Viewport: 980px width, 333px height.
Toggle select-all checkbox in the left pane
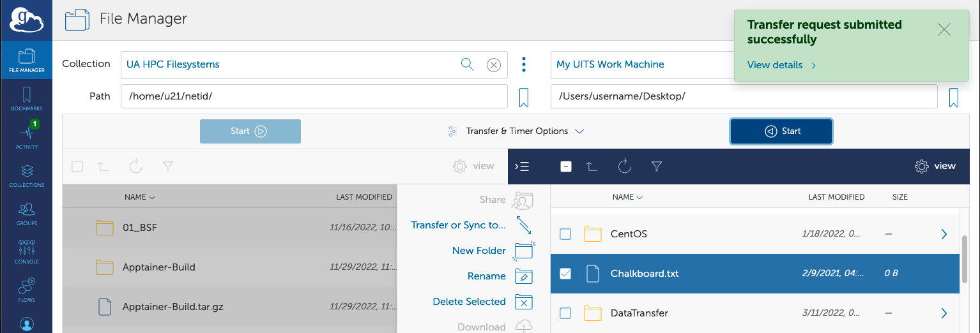tap(77, 166)
